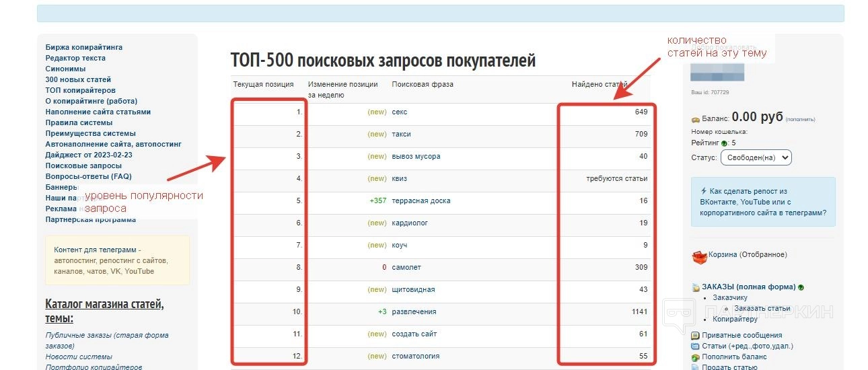Click search phrase создать сайт

click(x=414, y=334)
